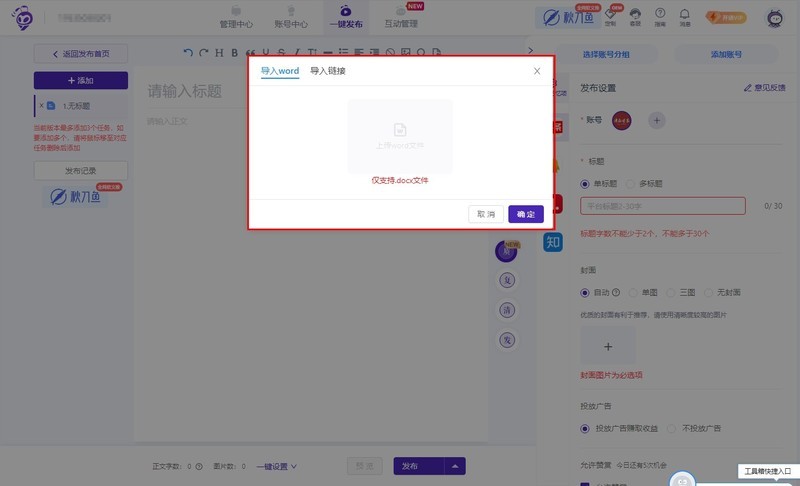
Task: Open the 互动管理 navigation item
Action: (401, 17)
